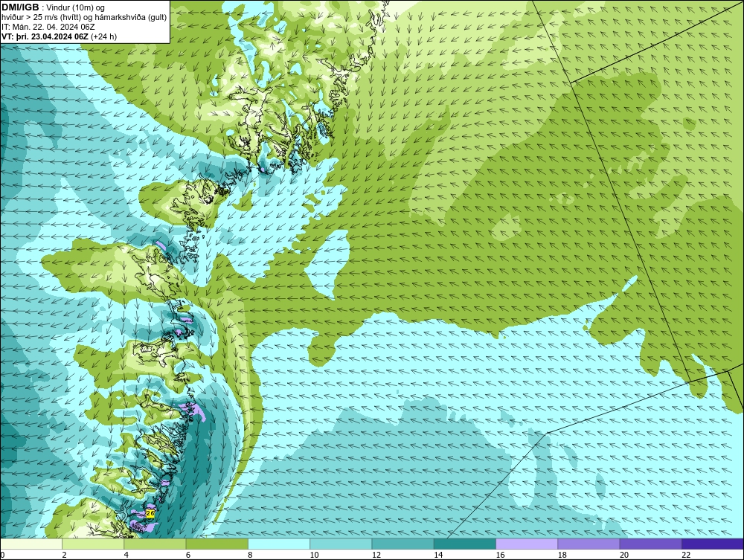Click the legend label '6'
The image size is (744, 560).
[188, 555]
